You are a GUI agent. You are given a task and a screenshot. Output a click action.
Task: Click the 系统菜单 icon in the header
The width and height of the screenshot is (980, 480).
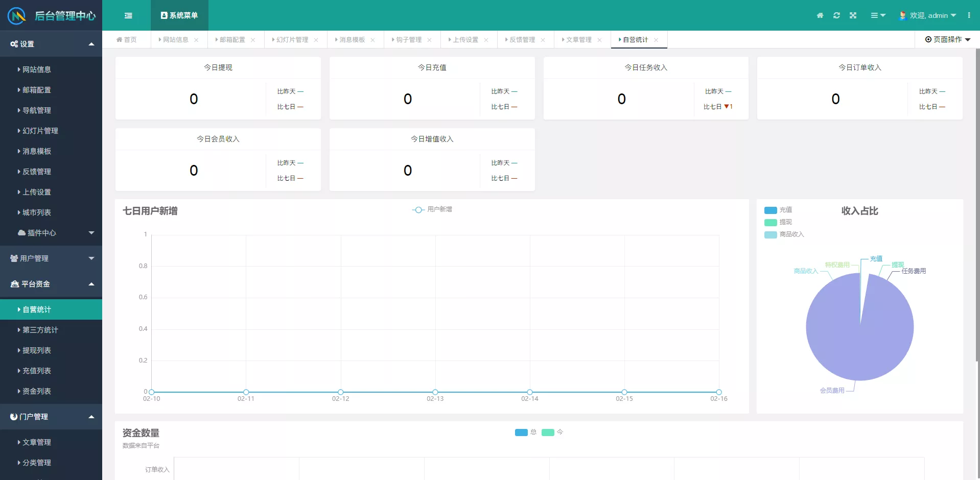pyautogui.click(x=164, y=15)
